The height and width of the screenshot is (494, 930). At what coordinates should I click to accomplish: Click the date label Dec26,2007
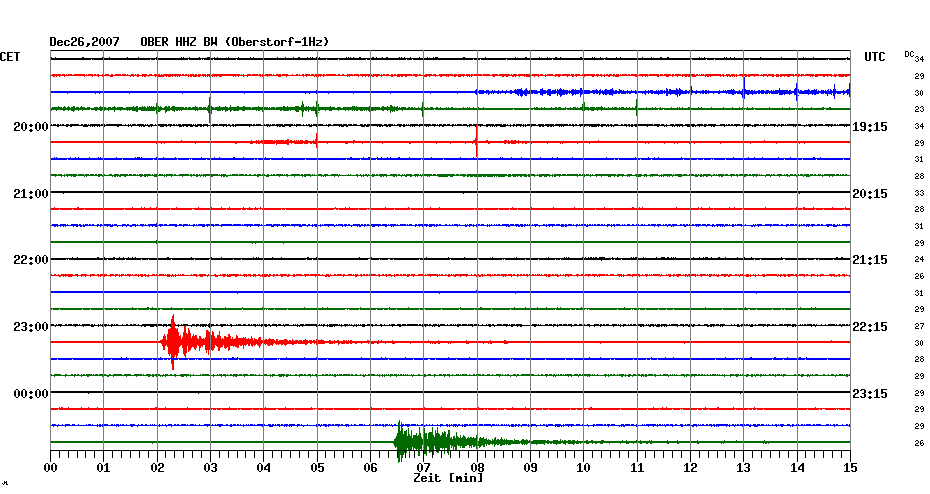point(84,42)
